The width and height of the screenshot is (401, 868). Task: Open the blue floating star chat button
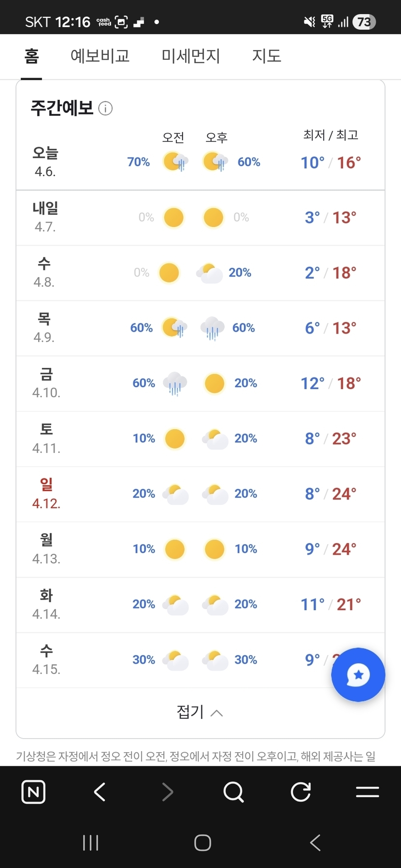[x=358, y=674]
